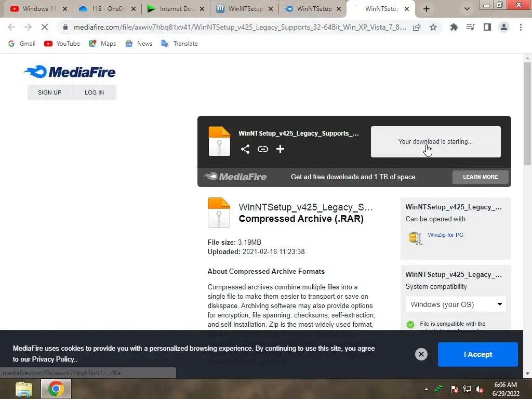
Task: Close the active WinNTSetup tab
Action: pyautogui.click(x=407, y=9)
